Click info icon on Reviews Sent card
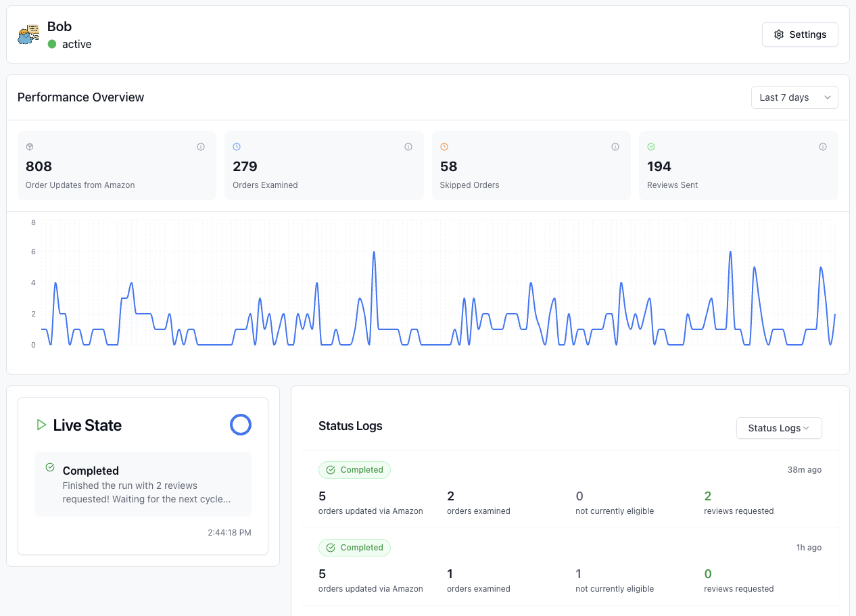The image size is (856, 616). 823,147
